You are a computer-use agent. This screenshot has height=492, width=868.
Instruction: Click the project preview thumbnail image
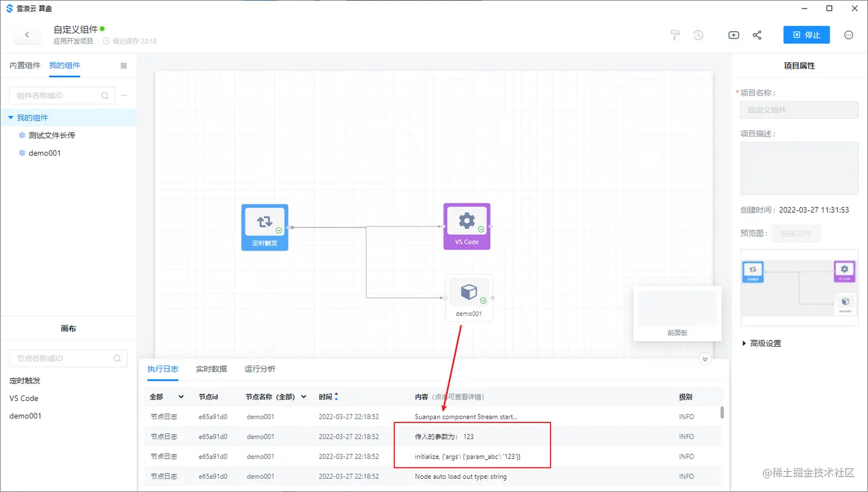point(799,288)
